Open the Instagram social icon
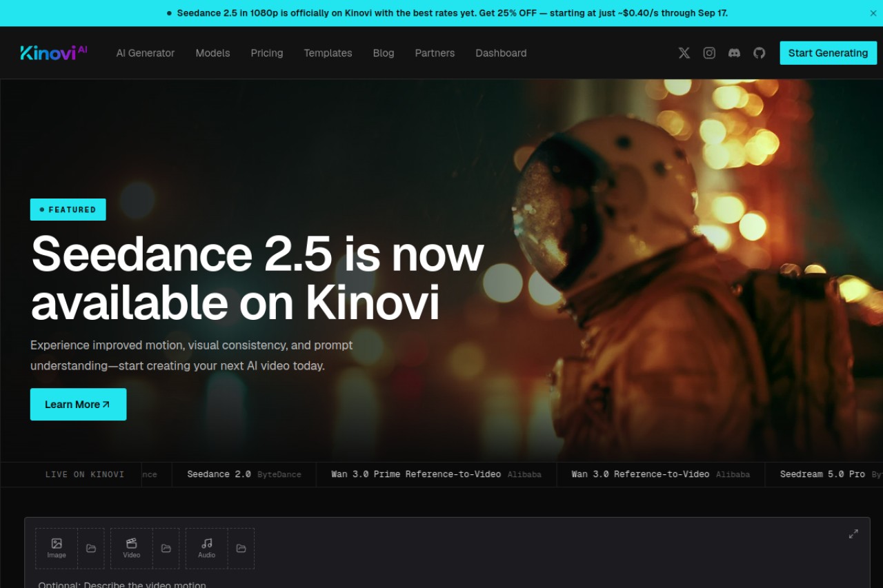 (709, 53)
